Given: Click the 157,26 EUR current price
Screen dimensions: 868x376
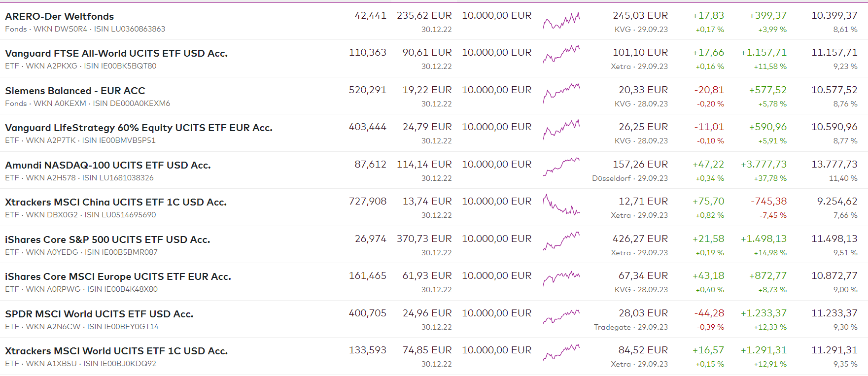Looking at the screenshot, I should tap(640, 164).
